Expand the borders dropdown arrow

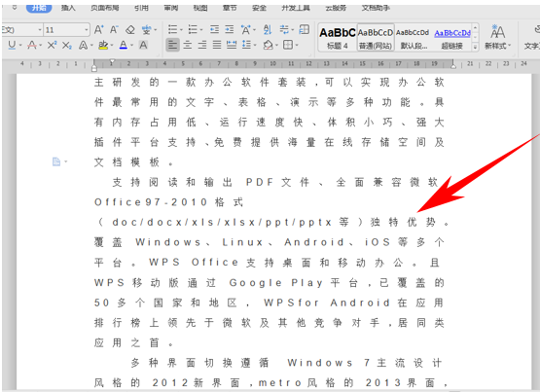click(x=297, y=45)
